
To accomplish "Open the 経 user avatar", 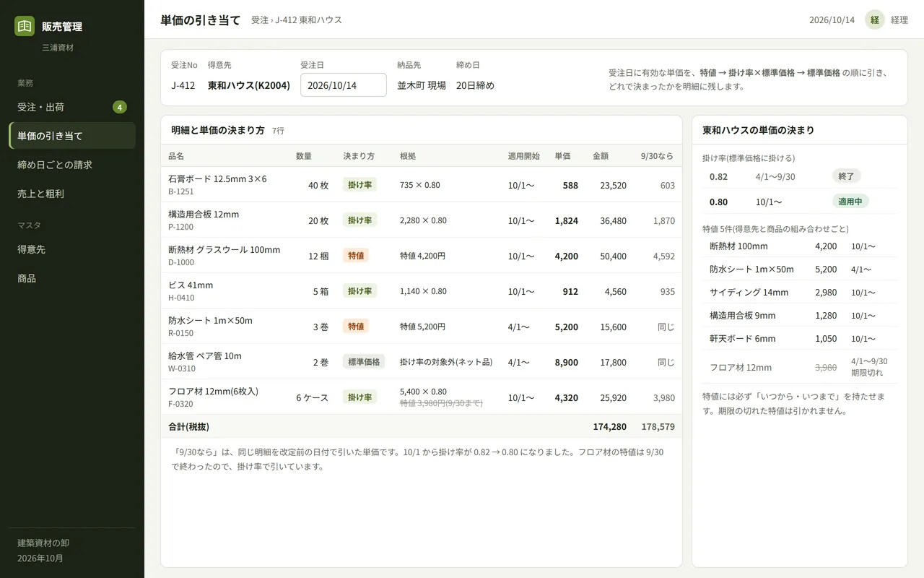I will (x=875, y=20).
